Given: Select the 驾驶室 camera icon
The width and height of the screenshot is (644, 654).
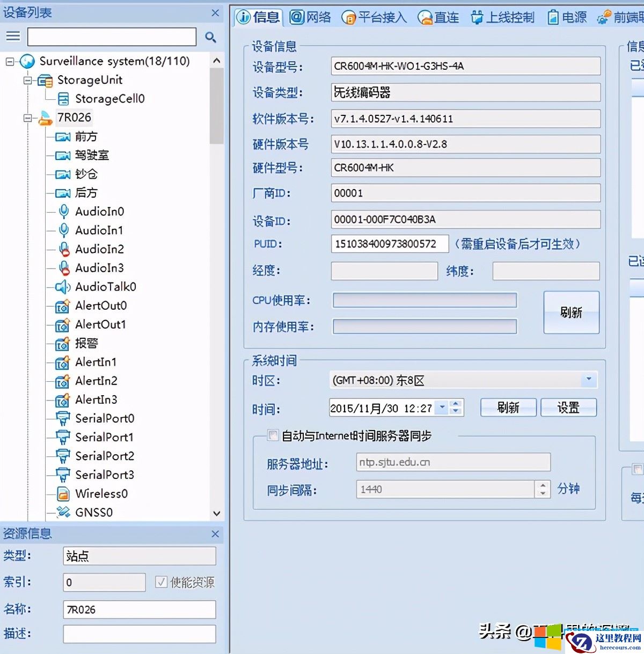Looking at the screenshot, I should click(63, 156).
